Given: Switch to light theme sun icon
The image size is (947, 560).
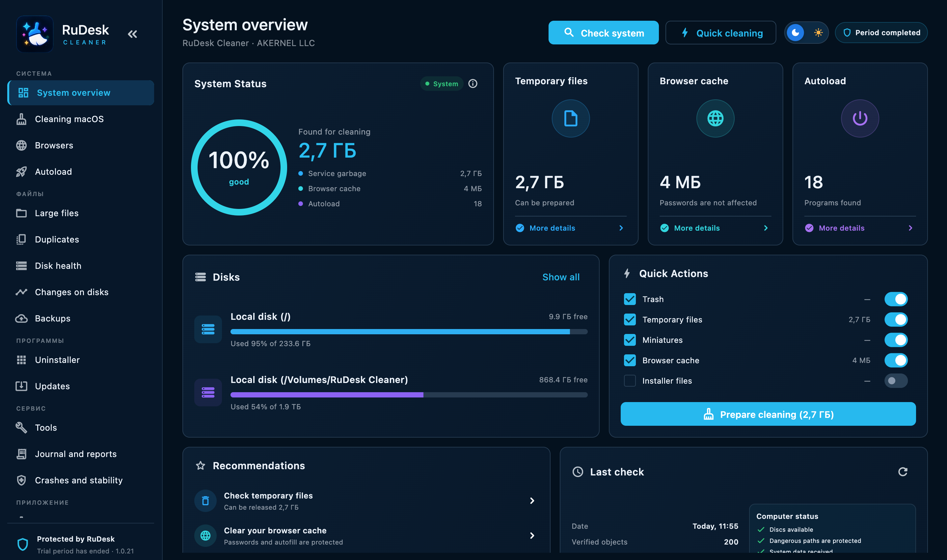Looking at the screenshot, I should [x=818, y=33].
